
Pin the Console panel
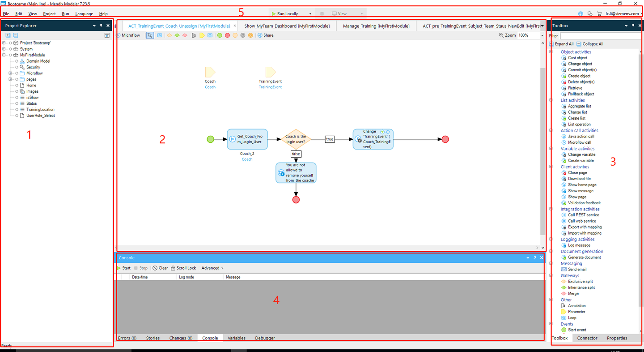coord(534,258)
